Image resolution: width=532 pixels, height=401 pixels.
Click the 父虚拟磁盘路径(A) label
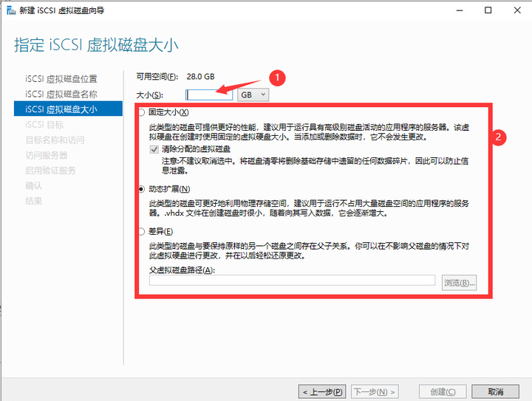(183, 270)
